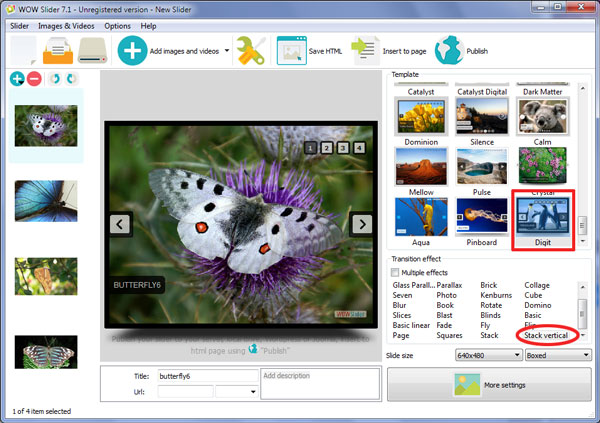Choose the Aqua template thumbnail
Viewport: 600px width, 423px height.
click(x=421, y=216)
